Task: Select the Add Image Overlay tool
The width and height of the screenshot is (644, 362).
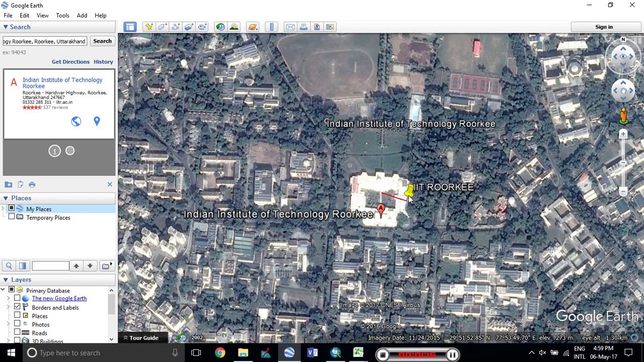Action: click(x=188, y=27)
